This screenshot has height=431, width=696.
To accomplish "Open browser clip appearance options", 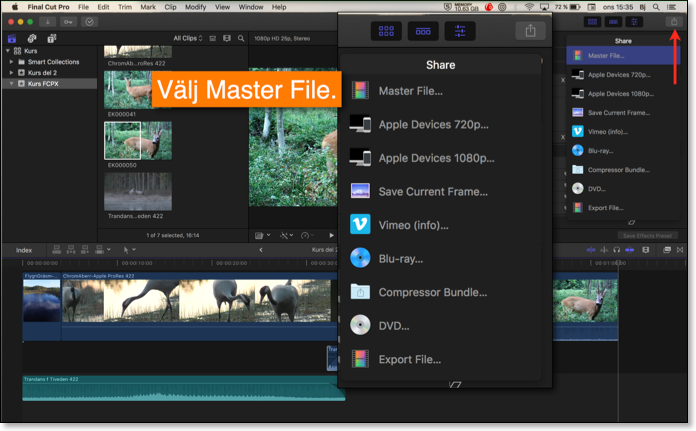I will pos(213,39).
